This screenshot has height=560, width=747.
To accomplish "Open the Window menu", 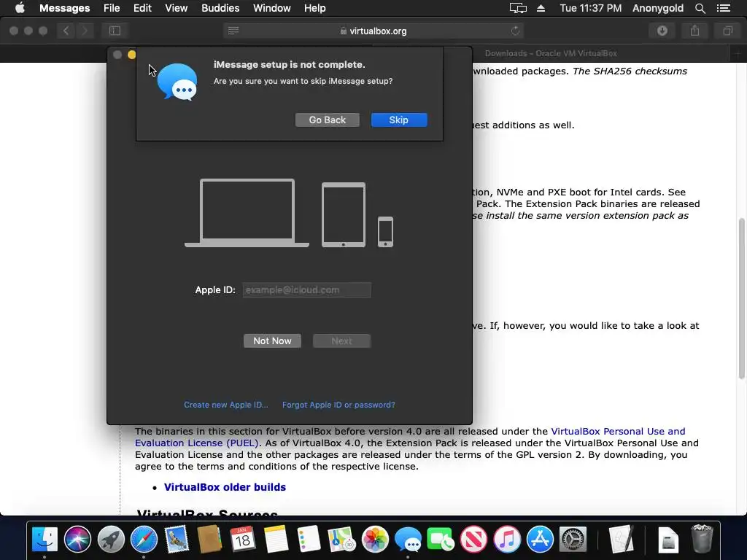I will (x=271, y=8).
